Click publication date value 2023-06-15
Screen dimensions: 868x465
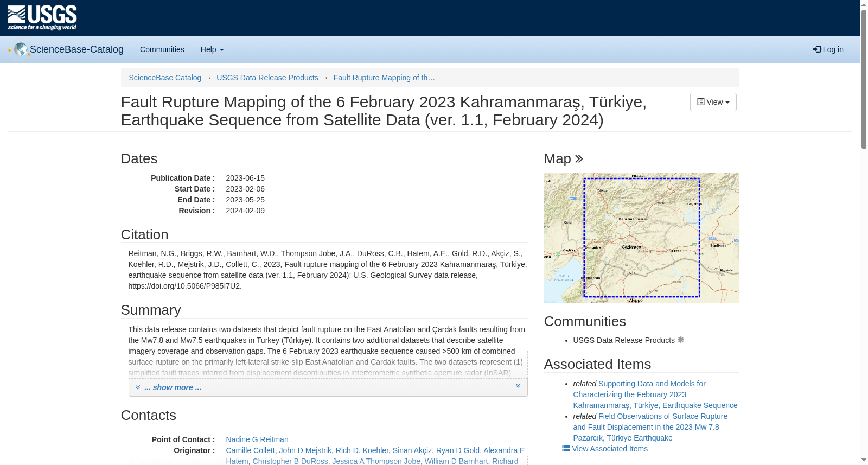245,178
